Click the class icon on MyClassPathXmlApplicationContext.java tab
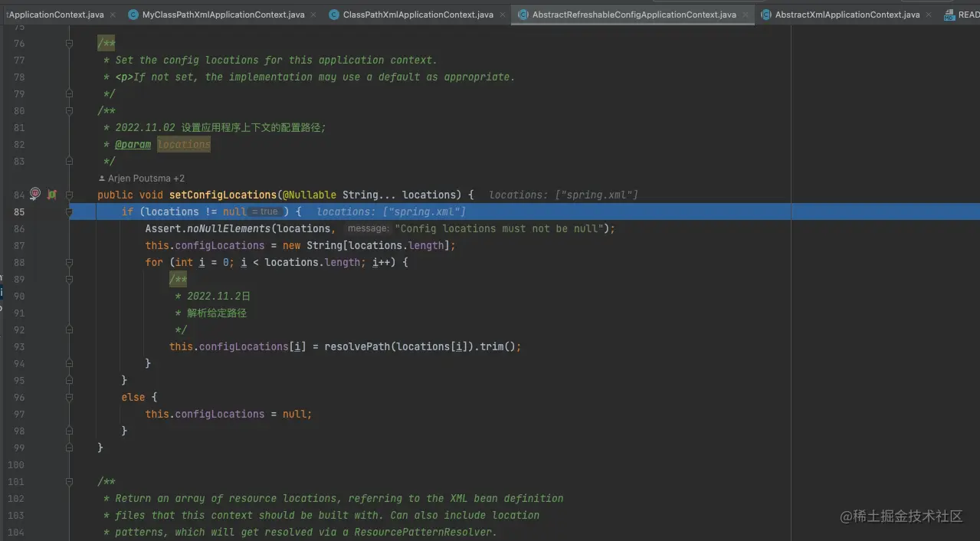 (133, 15)
